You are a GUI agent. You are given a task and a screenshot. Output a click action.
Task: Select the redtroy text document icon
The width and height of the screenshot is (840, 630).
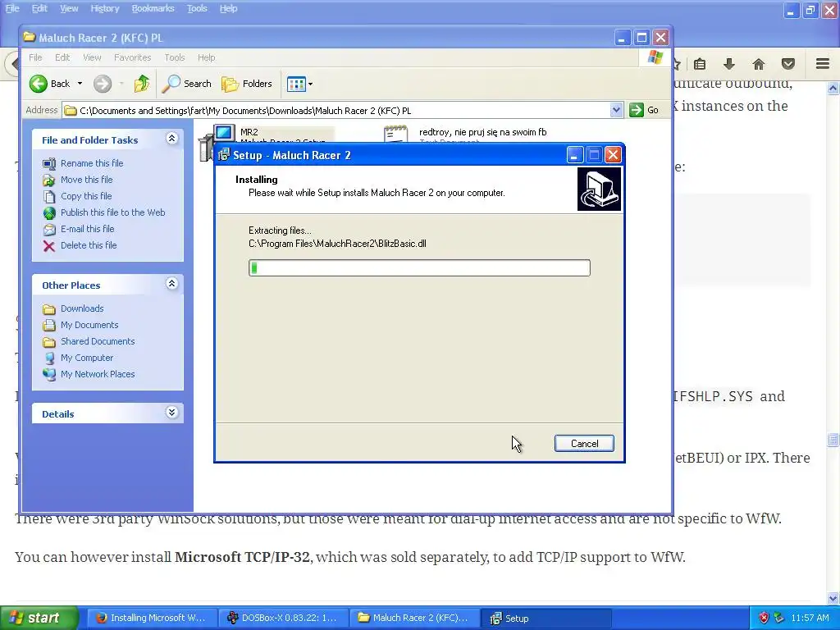395,134
